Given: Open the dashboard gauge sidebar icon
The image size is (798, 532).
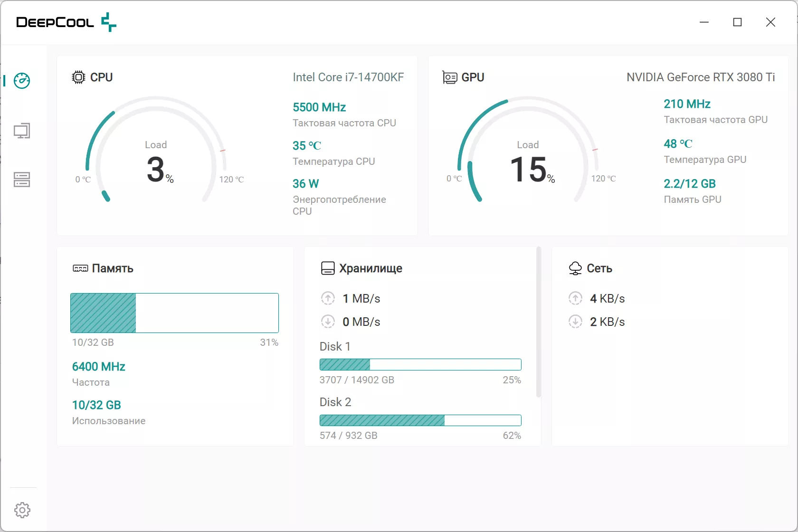Looking at the screenshot, I should (22, 81).
